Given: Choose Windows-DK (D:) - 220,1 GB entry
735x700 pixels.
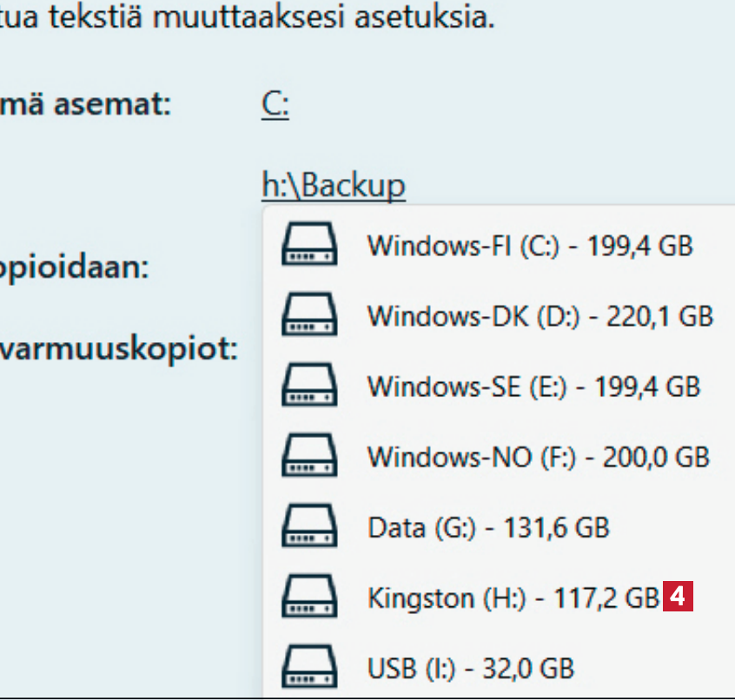Looking at the screenshot, I should tap(539, 316).
